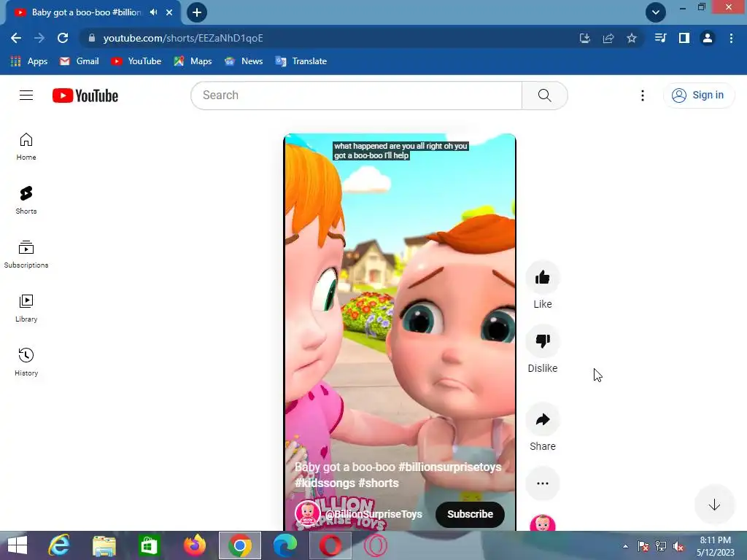This screenshot has width=747, height=560.
Task: Subscribe to BillionSurpriseToys channel
Action: click(x=471, y=514)
